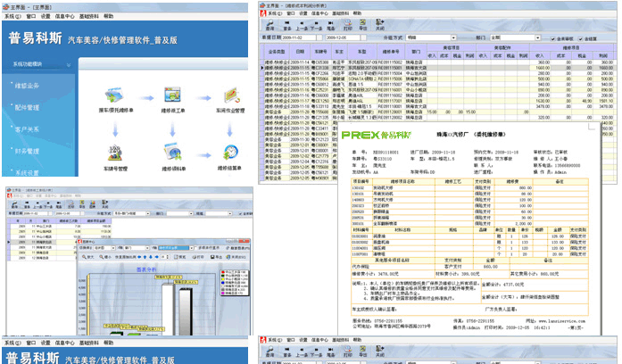Click 图表 chart icon in work statistics toolbar
The height and width of the screenshot is (364, 622).
(93, 204)
